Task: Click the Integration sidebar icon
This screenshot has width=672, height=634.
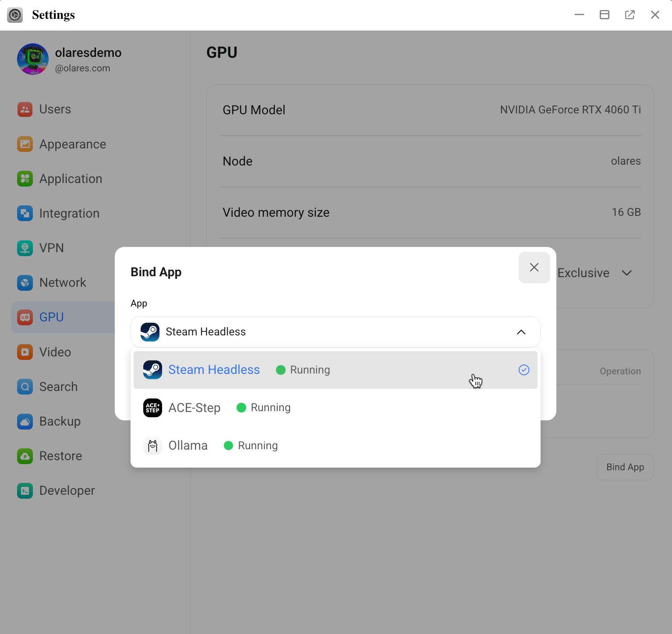Action: (25, 213)
